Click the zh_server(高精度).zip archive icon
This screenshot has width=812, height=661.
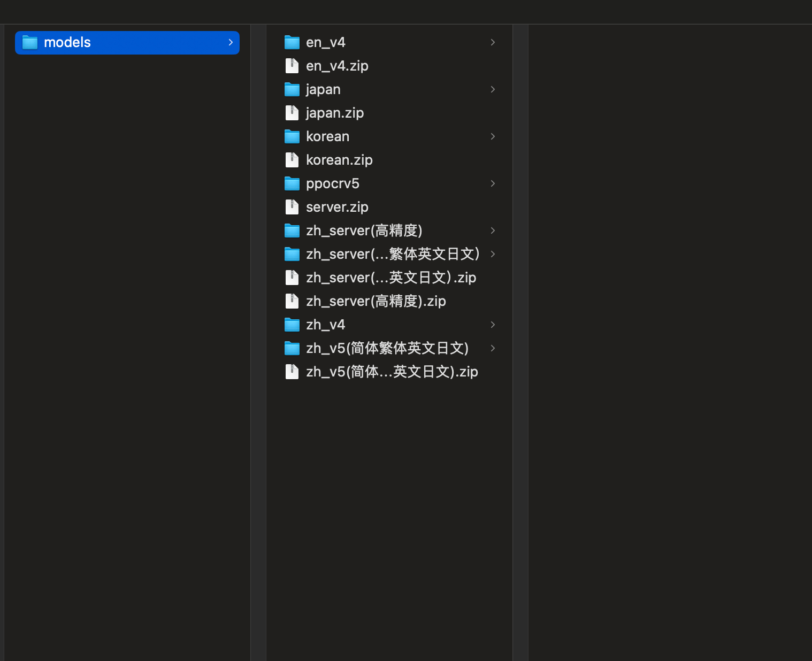[x=292, y=301]
